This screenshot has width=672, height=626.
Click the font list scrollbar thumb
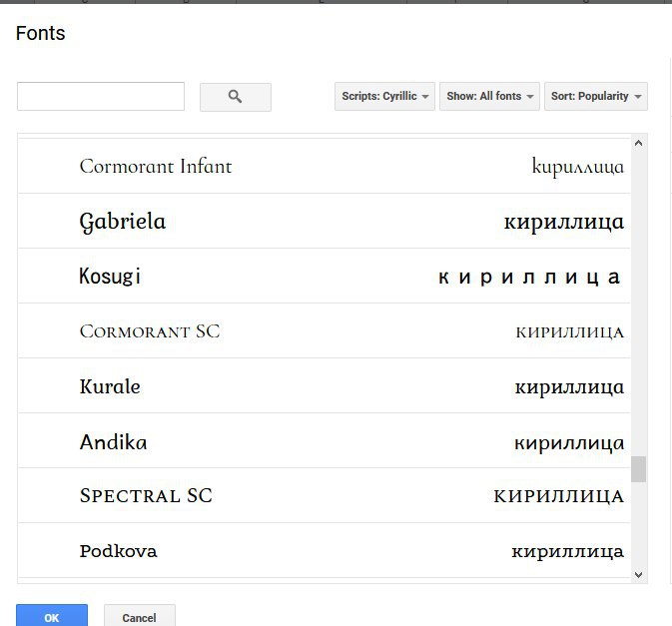coord(639,469)
